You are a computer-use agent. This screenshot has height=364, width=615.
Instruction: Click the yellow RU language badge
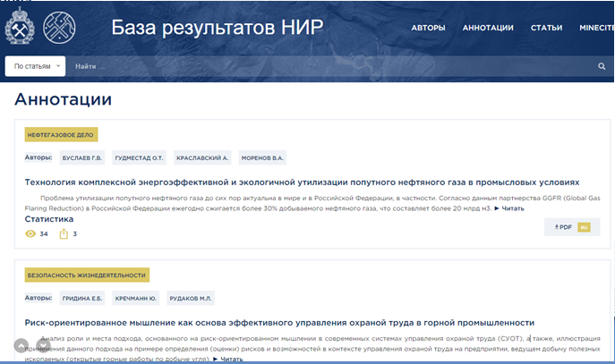point(584,227)
